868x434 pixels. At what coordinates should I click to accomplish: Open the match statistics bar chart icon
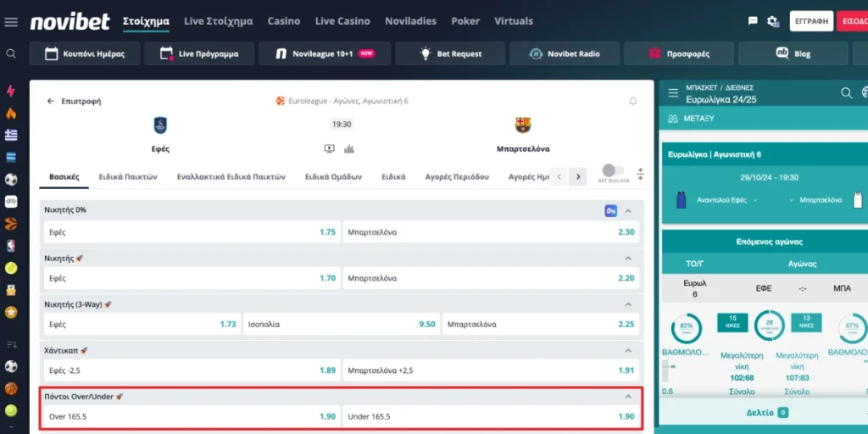348,148
